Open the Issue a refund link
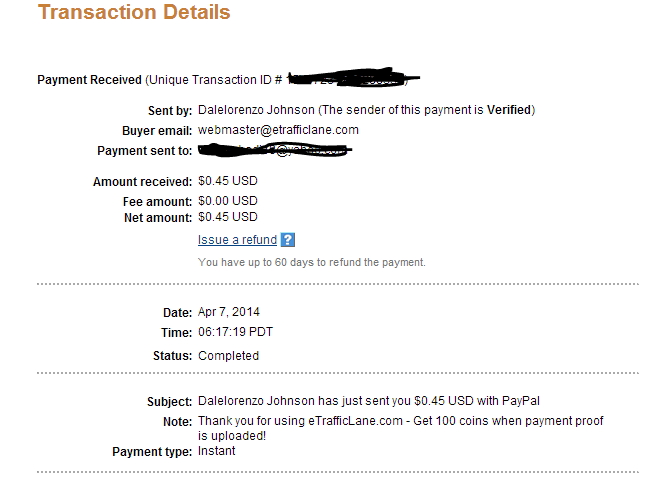Image resolution: width=646 pixels, height=501 pixels. (x=237, y=240)
